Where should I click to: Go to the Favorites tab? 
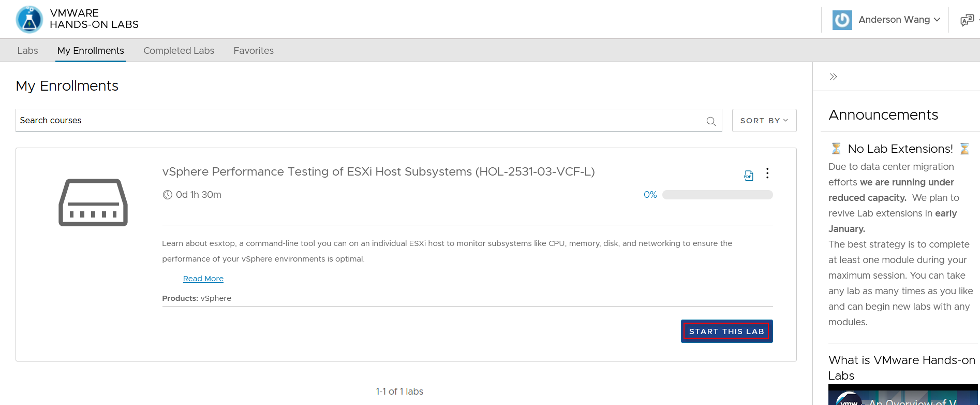254,51
